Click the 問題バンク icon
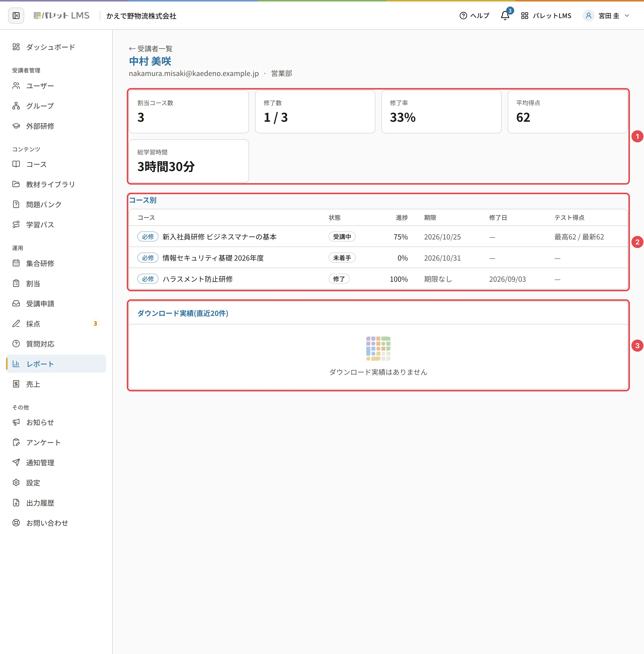Screen dimensions: 644x654 [x=16, y=205]
